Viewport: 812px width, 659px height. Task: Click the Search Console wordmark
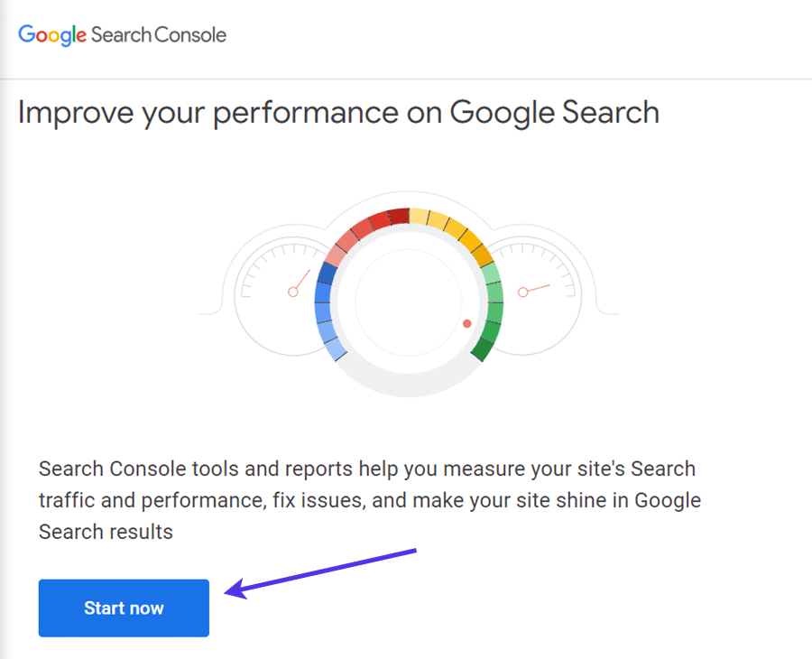point(162,35)
